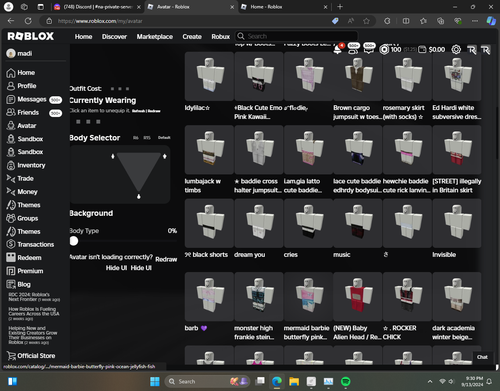Click the first Hide UI button
The width and height of the screenshot is (500, 391).
pos(116,268)
